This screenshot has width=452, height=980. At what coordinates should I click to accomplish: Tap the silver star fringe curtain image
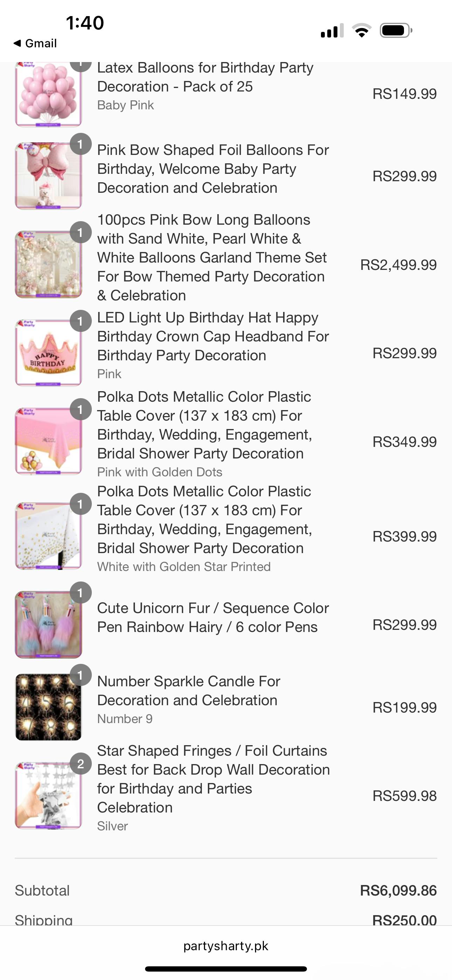pos(48,796)
